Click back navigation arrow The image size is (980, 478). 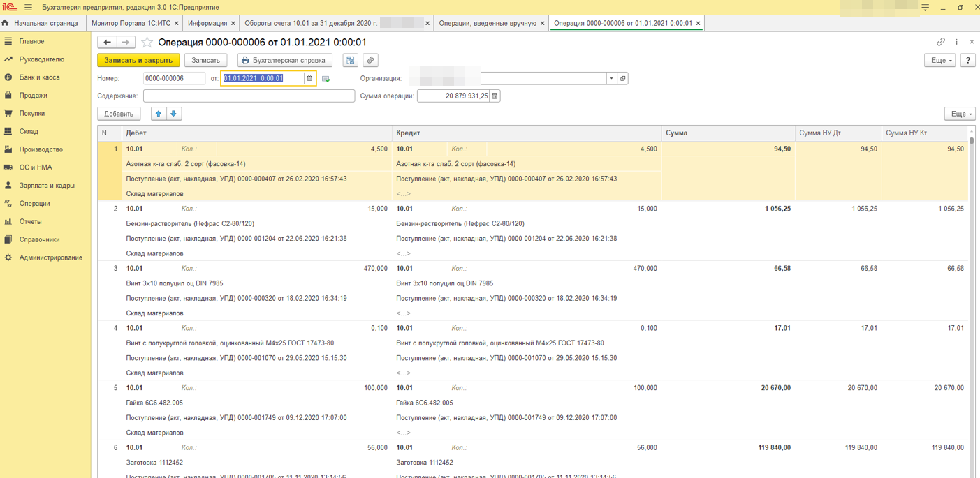108,43
